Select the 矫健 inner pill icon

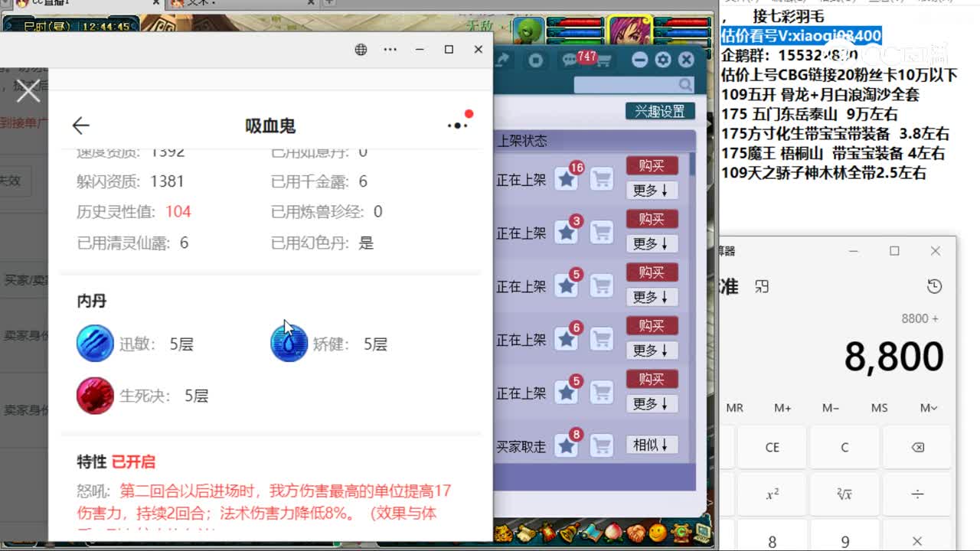click(x=289, y=343)
